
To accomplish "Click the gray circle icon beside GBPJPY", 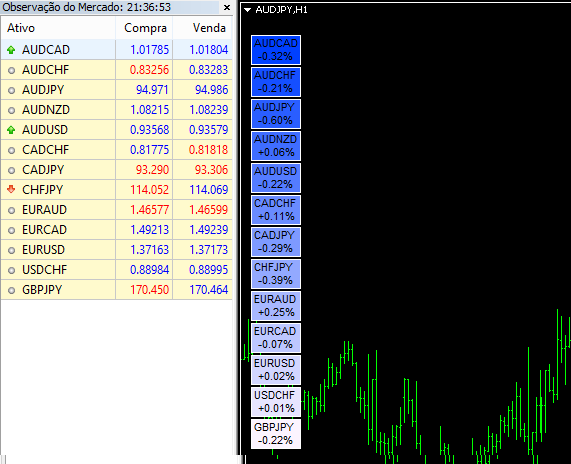I will 11,290.
